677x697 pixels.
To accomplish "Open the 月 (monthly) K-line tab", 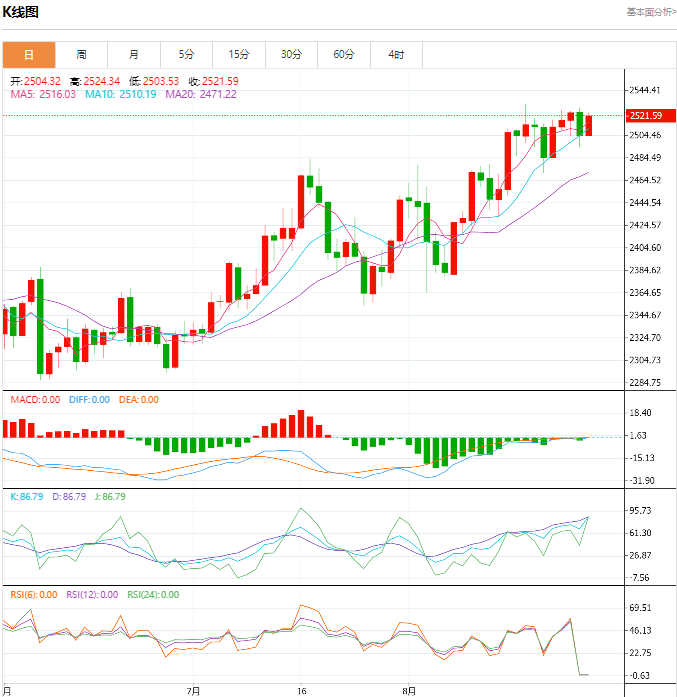I will tap(134, 54).
